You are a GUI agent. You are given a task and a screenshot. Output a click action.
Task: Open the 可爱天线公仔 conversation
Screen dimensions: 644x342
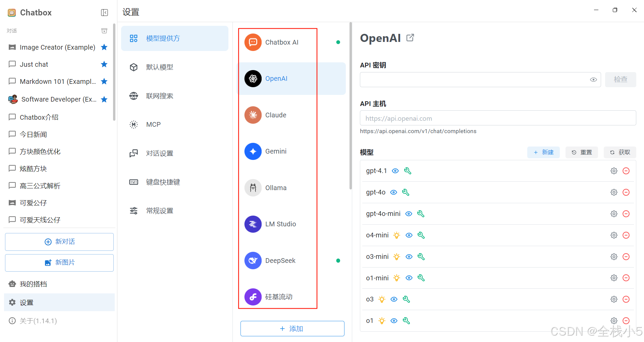coord(59,220)
